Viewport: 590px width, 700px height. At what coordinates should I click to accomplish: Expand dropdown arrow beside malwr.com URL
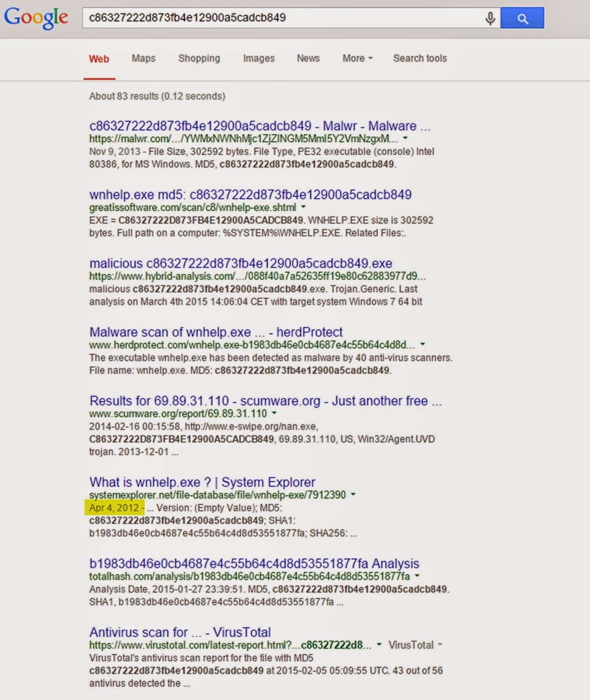tap(405, 138)
